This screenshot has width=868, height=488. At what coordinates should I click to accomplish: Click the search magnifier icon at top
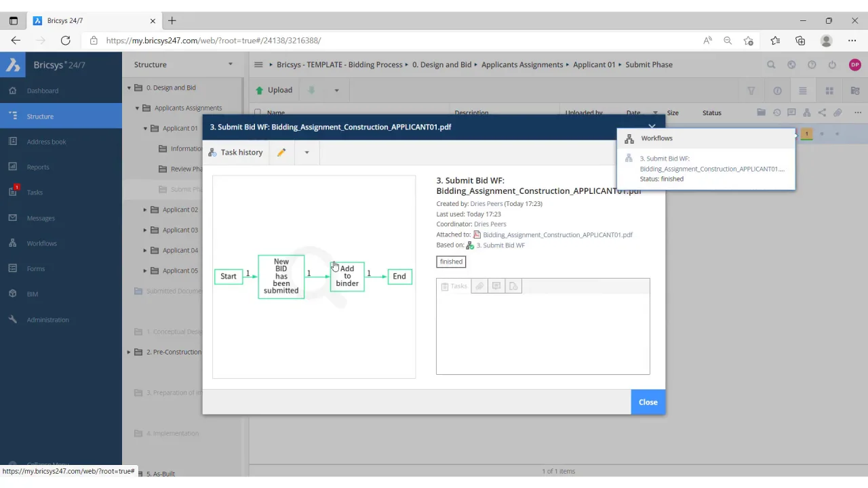[x=771, y=65]
